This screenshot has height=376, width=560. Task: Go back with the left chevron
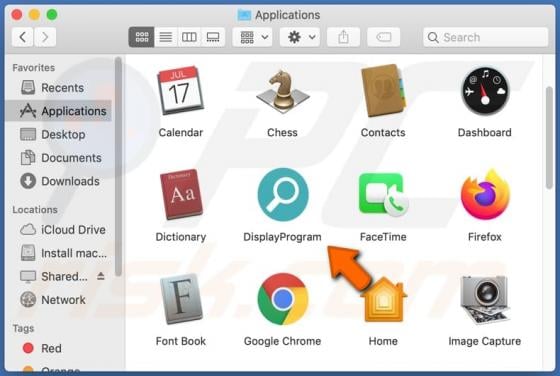(22, 37)
